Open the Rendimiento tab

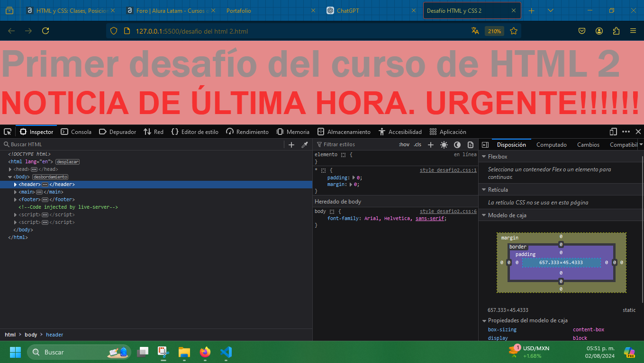click(247, 132)
